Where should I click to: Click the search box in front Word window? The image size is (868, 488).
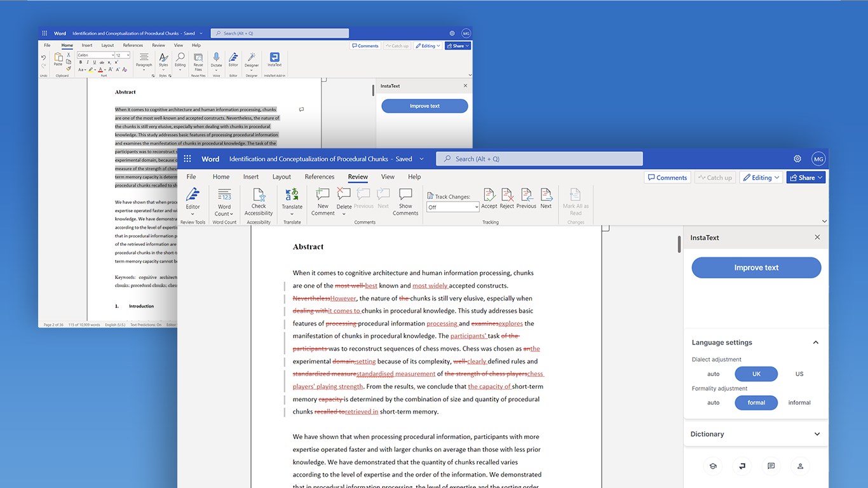coord(539,159)
